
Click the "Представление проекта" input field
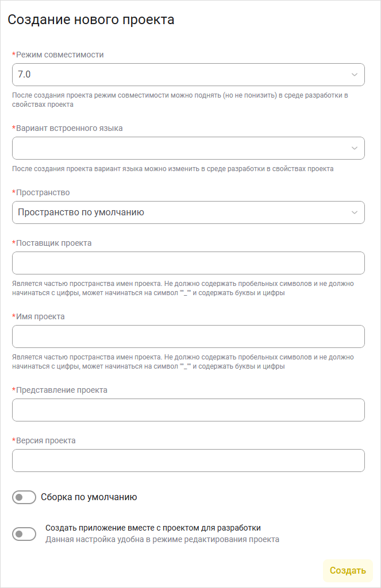188,410
